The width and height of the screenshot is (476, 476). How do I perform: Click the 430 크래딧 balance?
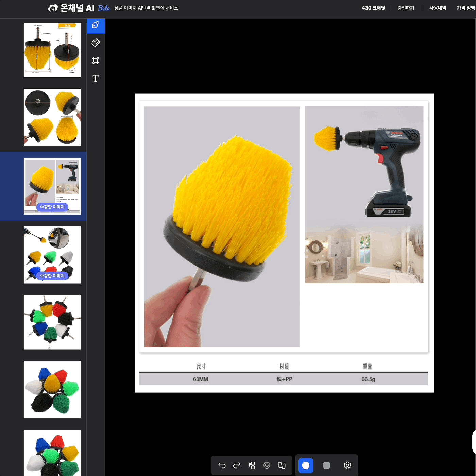[x=373, y=8]
